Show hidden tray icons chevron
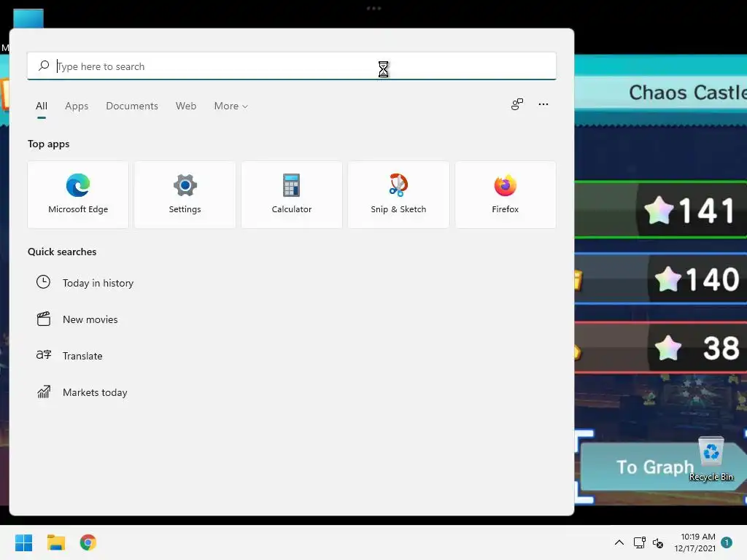 pyautogui.click(x=619, y=542)
